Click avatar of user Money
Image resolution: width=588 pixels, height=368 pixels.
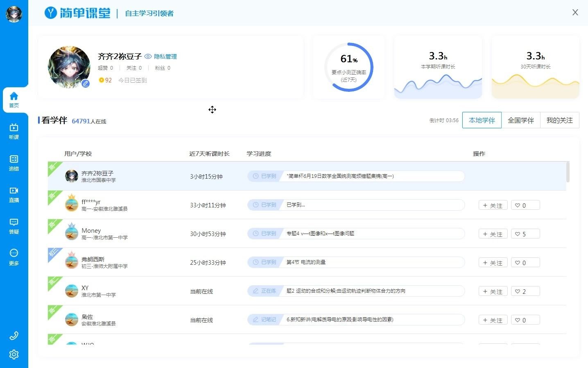click(72, 233)
